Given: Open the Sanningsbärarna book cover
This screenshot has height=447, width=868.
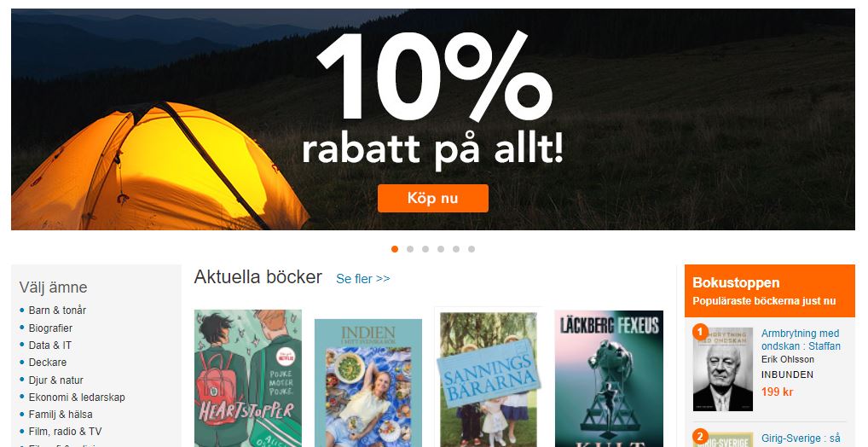Looking at the screenshot, I should point(489,380).
